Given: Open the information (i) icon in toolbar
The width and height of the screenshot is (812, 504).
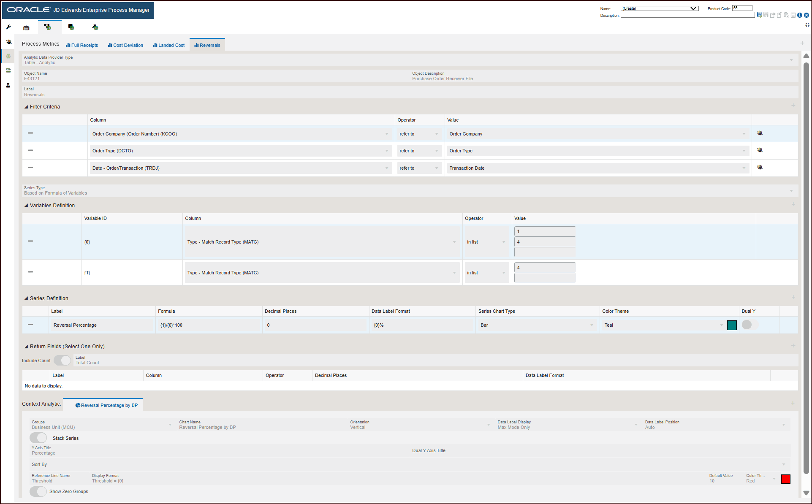Looking at the screenshot, I should [799, 15].
